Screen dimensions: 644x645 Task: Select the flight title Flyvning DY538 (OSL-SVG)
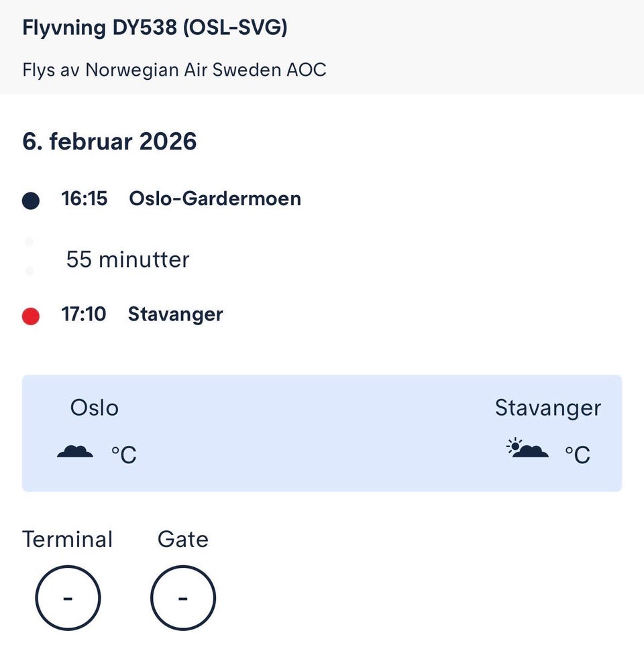tap(155, 28)
